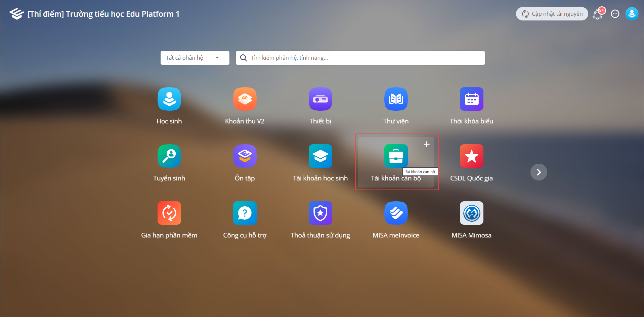Open Gia hạn phần mềm app
Screen dimensions: 644x317
pos(169,213)
